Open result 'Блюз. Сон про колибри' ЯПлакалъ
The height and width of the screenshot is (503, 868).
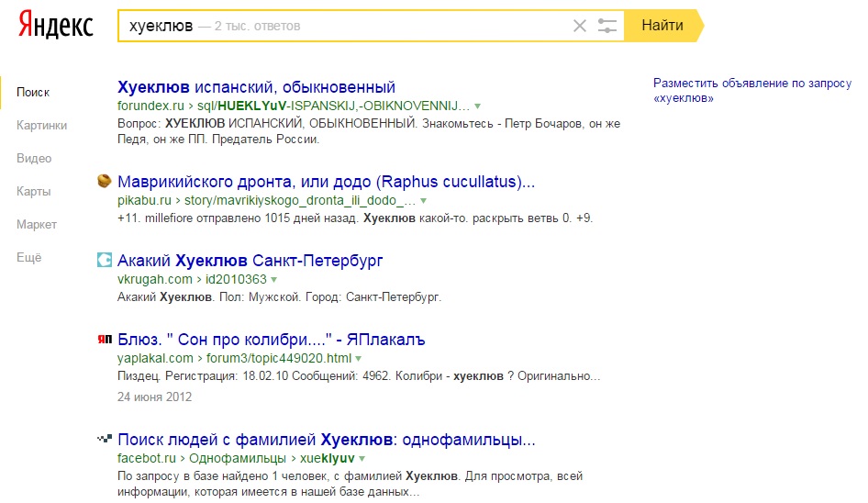272,340
